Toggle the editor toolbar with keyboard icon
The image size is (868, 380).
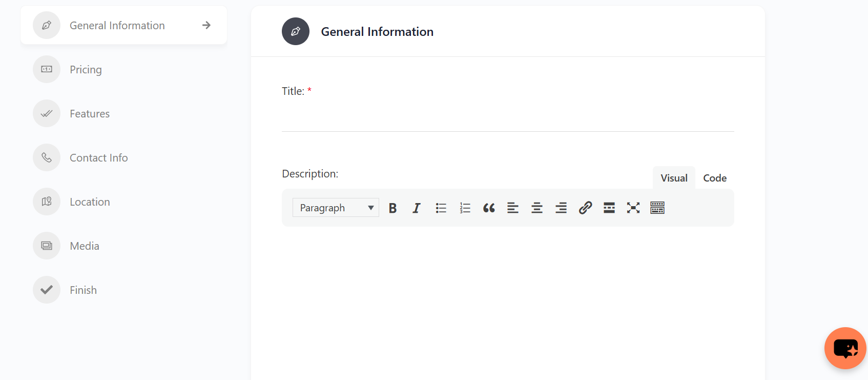coord(657,208)
